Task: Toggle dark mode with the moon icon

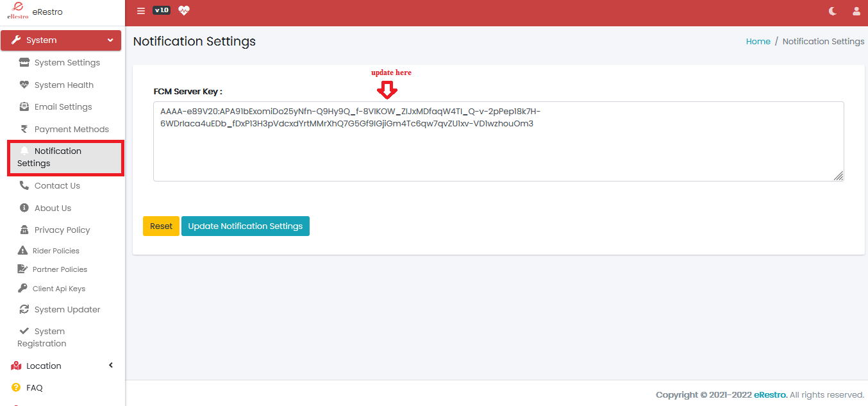Action: point(833,11)
